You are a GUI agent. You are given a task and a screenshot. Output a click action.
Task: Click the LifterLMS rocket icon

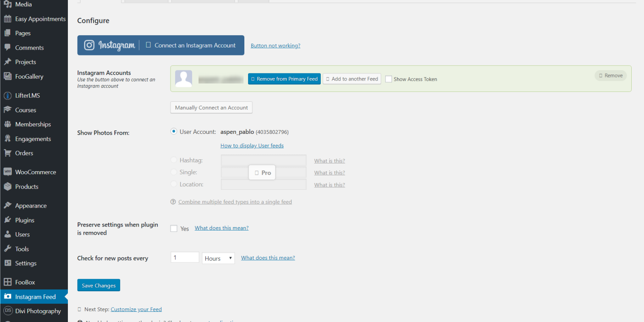[8, 96]
